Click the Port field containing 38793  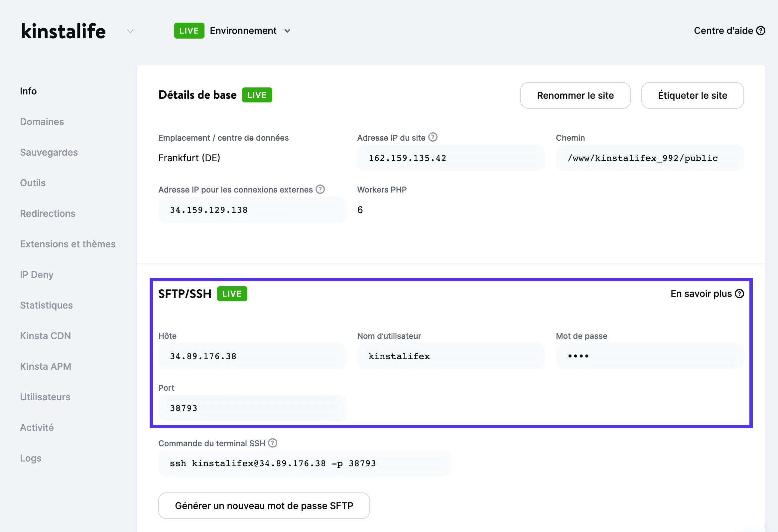(x=252, y=408)
